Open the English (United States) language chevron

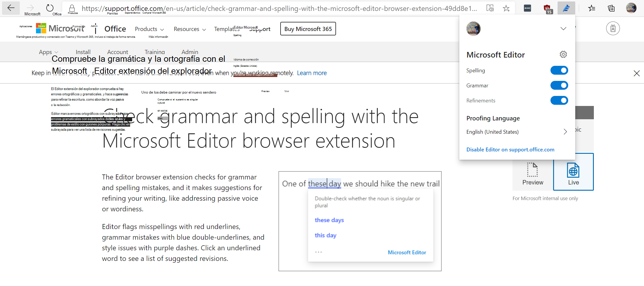[565, 132]
